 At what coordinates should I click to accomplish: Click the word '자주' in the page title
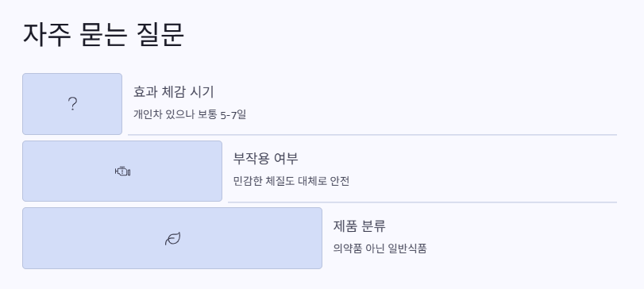[47, 34]
